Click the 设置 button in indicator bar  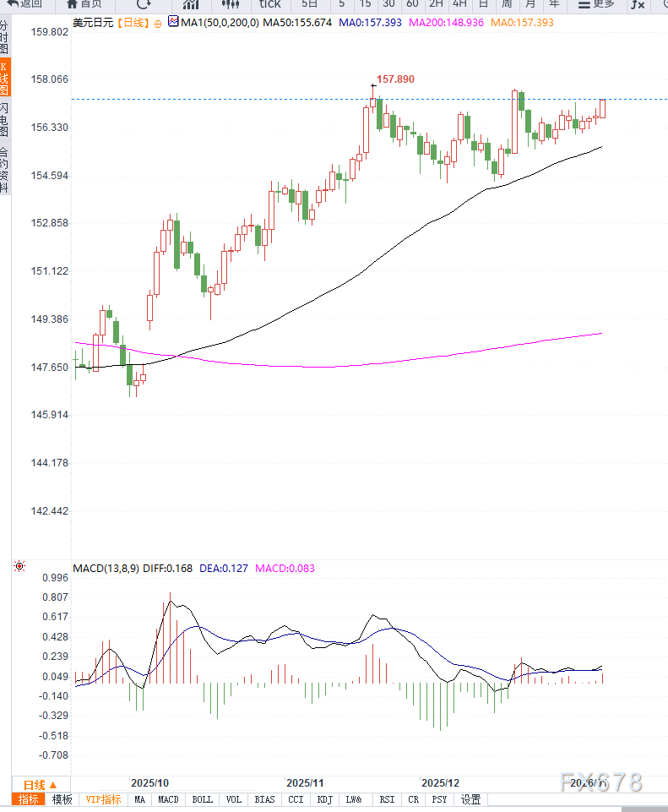point(470,799)
